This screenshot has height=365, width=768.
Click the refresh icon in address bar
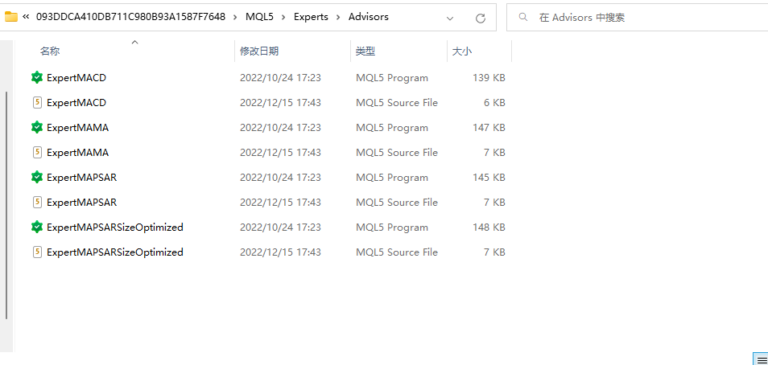[x=480, y=18]
